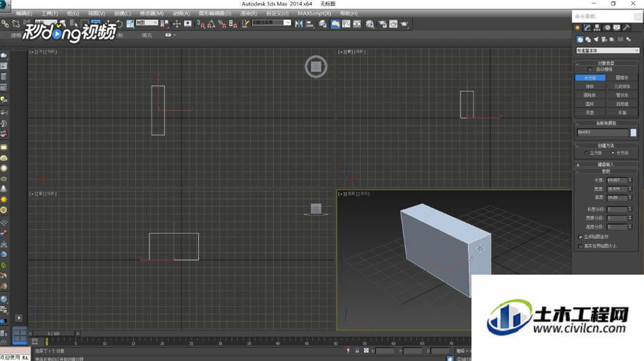Click the Tube primitive button

pyautogui.click(x=622, y=95)
